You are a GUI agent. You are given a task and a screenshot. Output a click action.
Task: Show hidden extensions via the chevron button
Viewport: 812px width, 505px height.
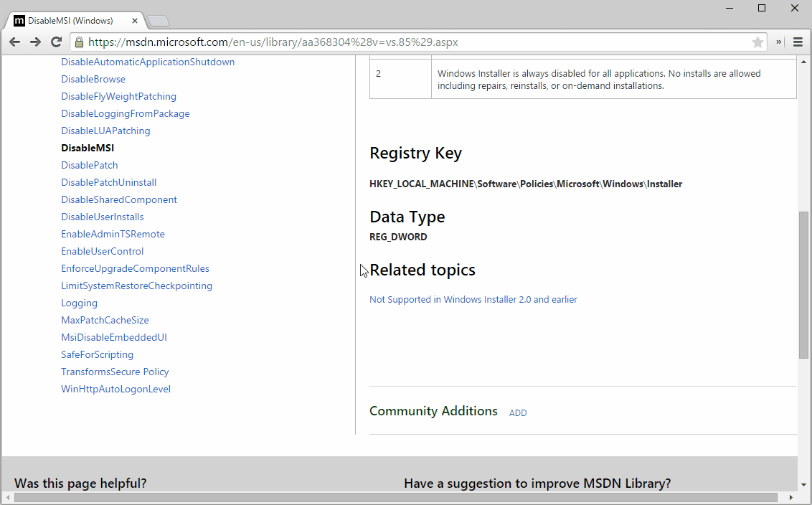778,42
